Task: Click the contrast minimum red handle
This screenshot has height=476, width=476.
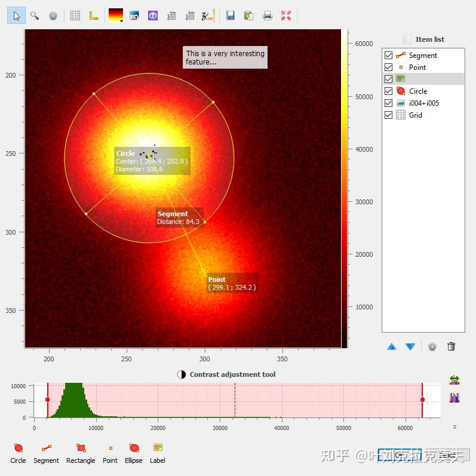Action: 47,400
